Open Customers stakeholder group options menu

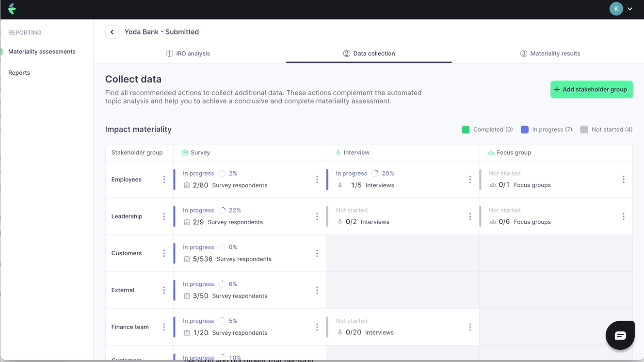[x=164, y=253]
